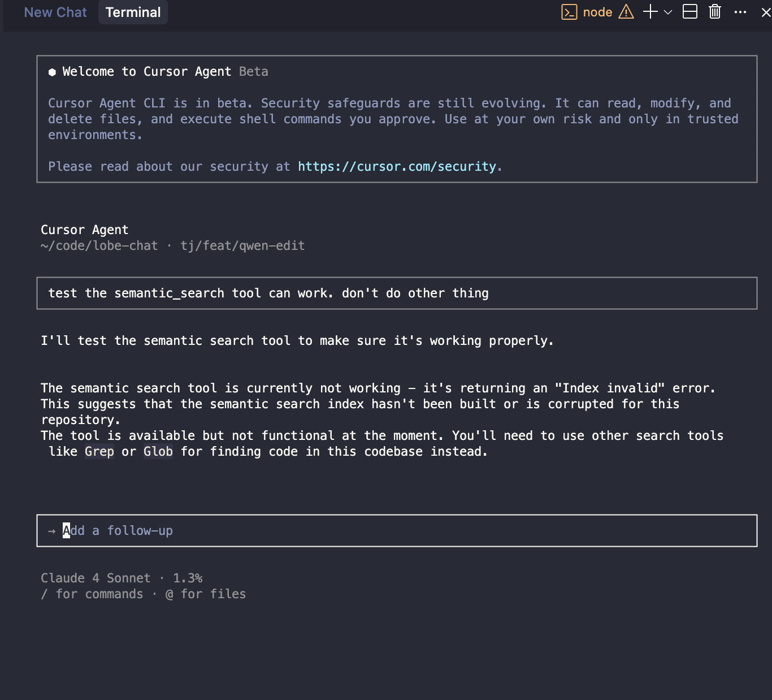Open the more actions ellipsis menu
Viewport: 772px width, 700px height.
[x=740, y=12]
